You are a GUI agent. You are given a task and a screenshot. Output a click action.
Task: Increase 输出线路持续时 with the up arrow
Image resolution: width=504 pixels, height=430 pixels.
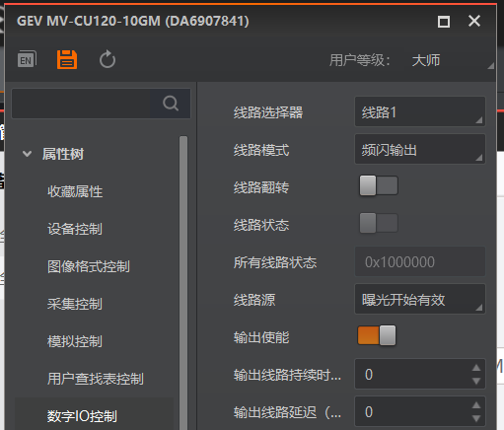tap(476, 368)
